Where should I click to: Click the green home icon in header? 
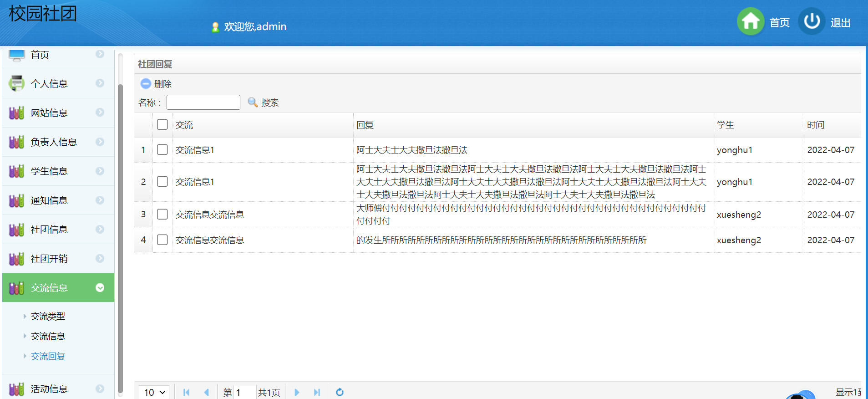751,21
